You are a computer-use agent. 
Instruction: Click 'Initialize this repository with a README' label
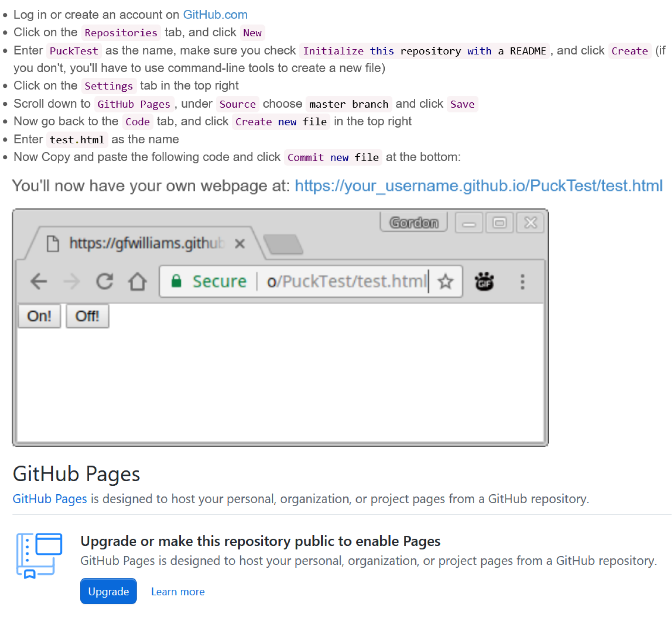pos(424,51)
